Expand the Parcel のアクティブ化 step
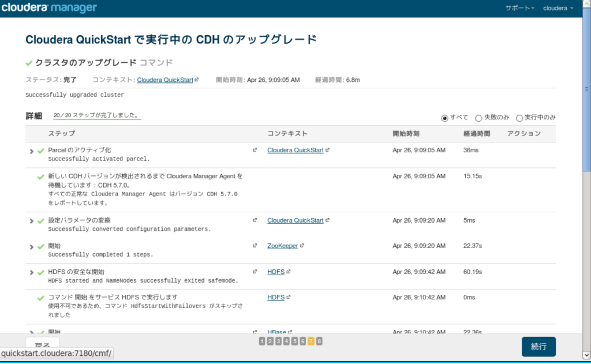 click(32, 152)
